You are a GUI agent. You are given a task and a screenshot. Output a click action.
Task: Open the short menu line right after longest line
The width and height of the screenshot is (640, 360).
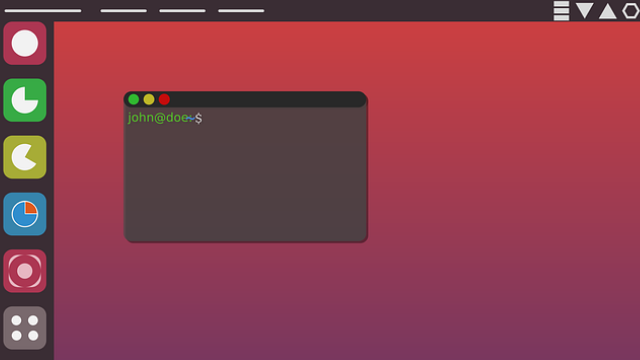pos(124,11)
